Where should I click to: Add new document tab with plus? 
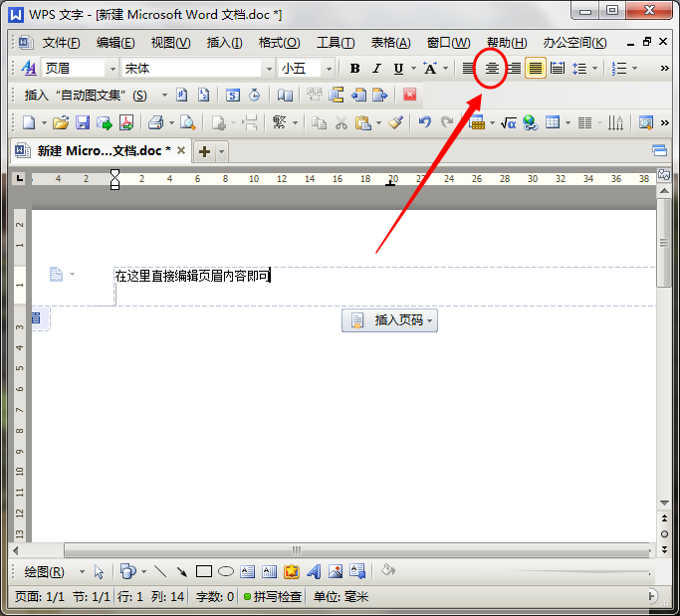[x=204, y=151]
